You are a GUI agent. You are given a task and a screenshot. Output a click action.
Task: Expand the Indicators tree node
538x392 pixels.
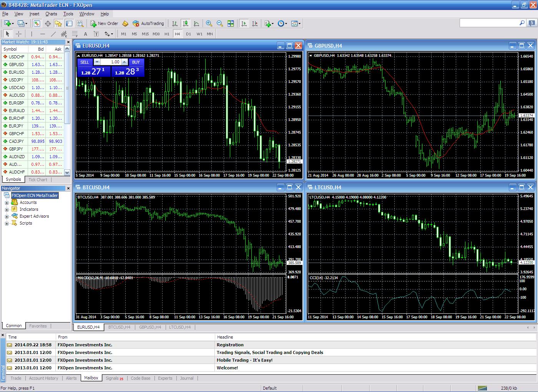(x=7, y=210)
